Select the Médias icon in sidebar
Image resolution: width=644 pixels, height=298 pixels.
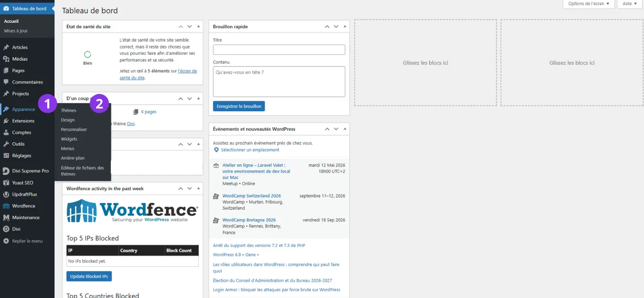[x=6, y=59]
